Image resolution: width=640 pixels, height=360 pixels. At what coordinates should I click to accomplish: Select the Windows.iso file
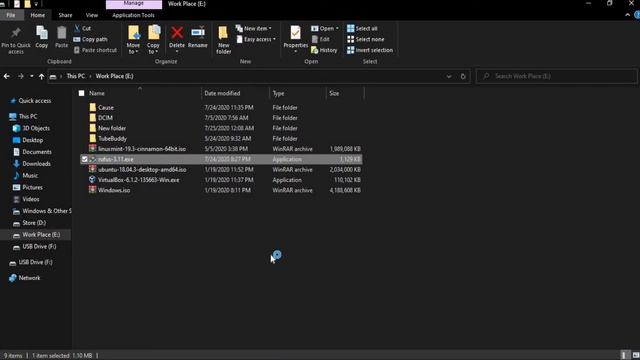click(x=114, y=191)
